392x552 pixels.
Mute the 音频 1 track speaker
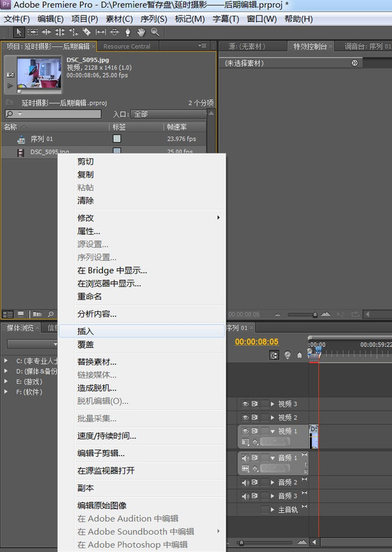click(245, 458)
